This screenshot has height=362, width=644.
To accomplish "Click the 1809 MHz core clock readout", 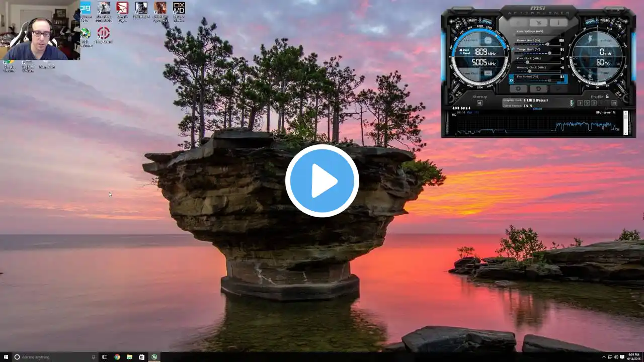I will pyautogui.click(x=485, y=52).
